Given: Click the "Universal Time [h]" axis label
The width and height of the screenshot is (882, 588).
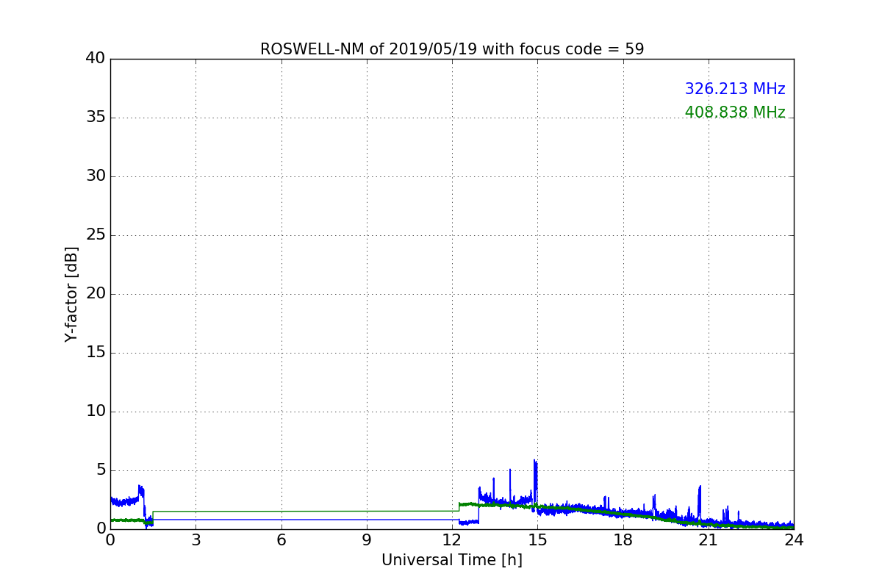Looking at the screenshot, I should (x=452, y=560).
